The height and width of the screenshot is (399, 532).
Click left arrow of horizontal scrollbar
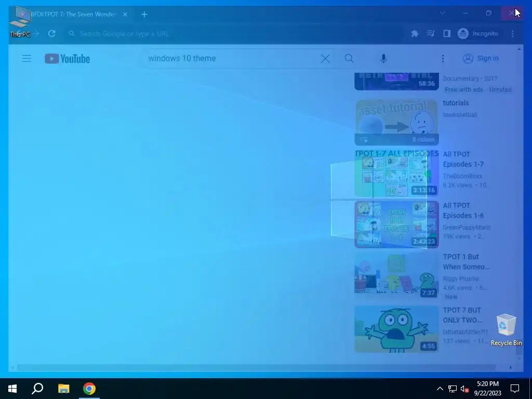[12, 367]
